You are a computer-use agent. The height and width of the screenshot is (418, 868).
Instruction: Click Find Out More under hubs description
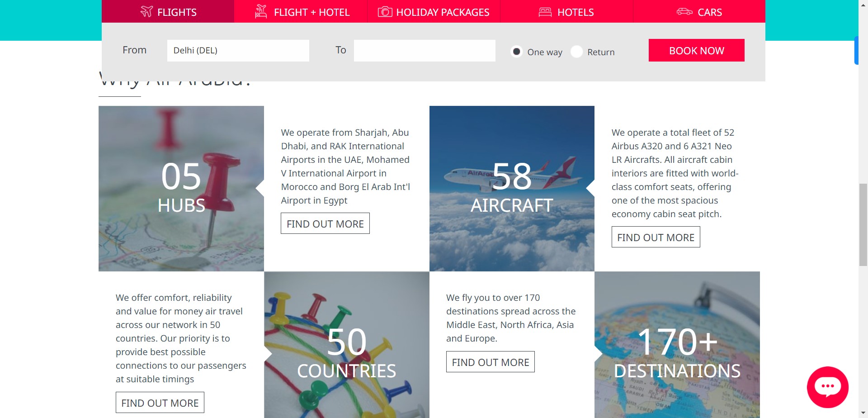pyautogui.click(x=325, y=223)
